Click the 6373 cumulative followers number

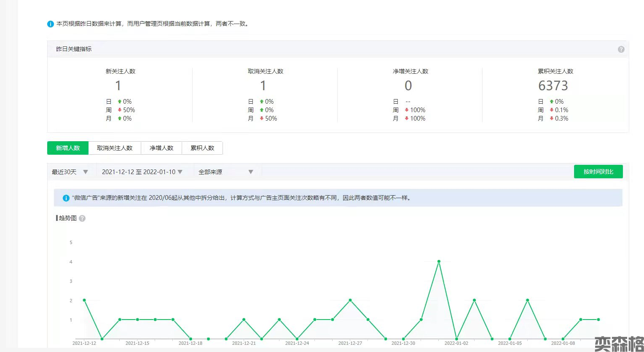point(553,86)
